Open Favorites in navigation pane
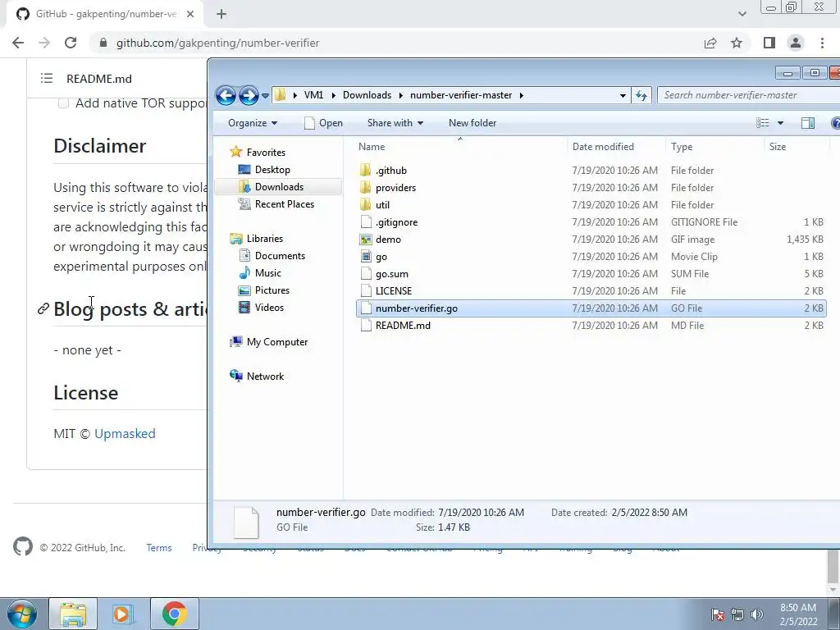 pyautogui.click(x=266, y=152)
